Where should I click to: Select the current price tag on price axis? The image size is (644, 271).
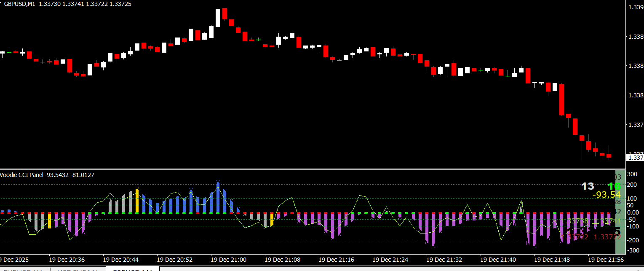(x=635, y=158)
